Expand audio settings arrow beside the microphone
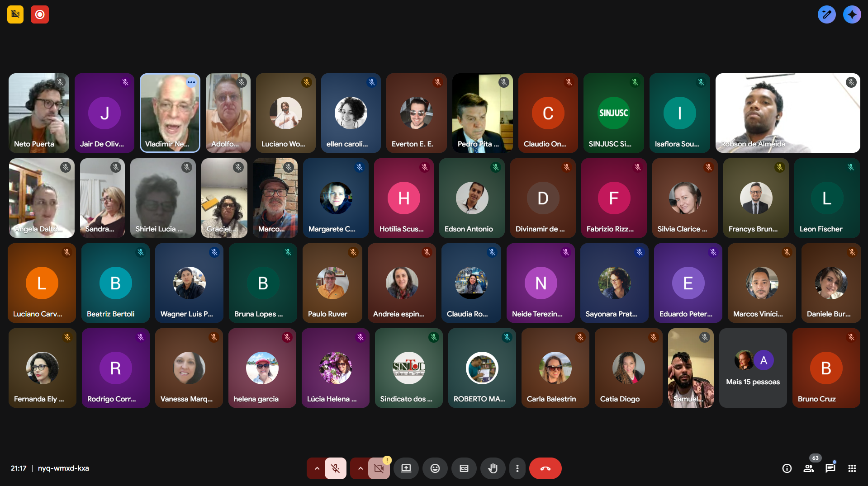 pos(317,468)
